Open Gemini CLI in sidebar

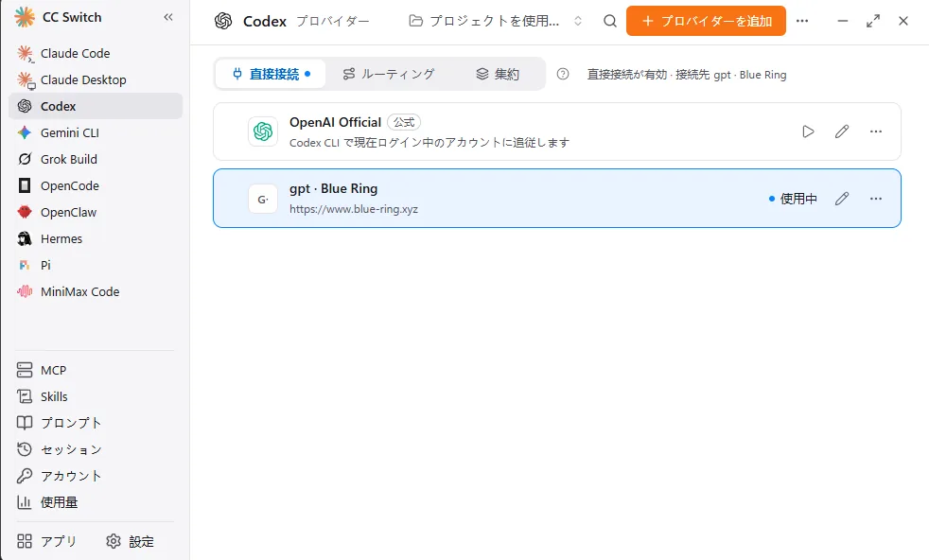tap(96, 132)
